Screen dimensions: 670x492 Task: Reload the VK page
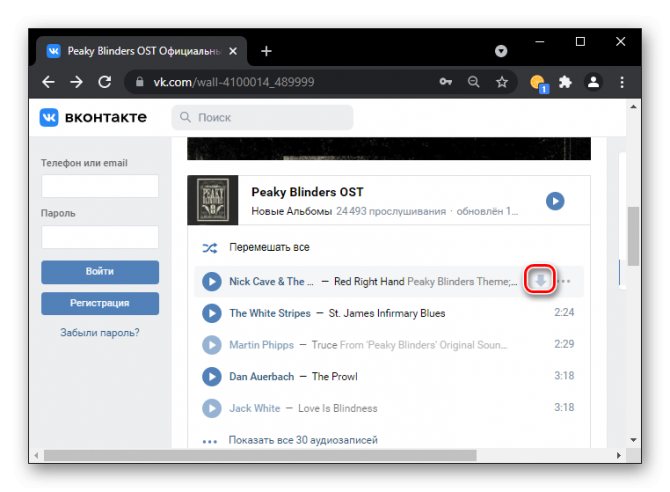[x=105, y=82]
